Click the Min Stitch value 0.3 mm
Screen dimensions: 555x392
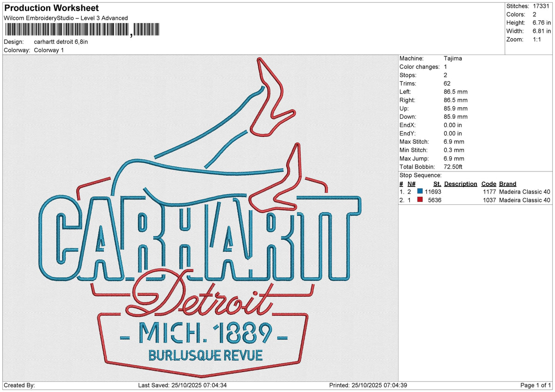pos(454,150)
